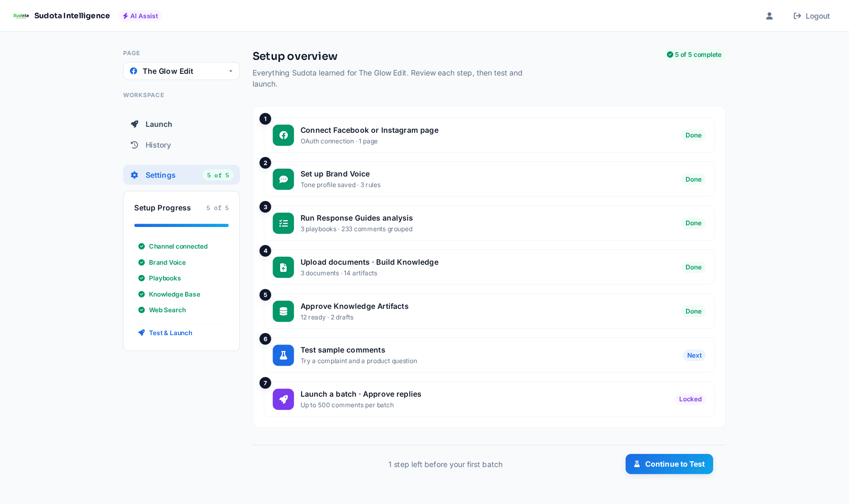The image size is (849, 504).
Task: Click the Response Guides checklist icon
Action: 283,223
